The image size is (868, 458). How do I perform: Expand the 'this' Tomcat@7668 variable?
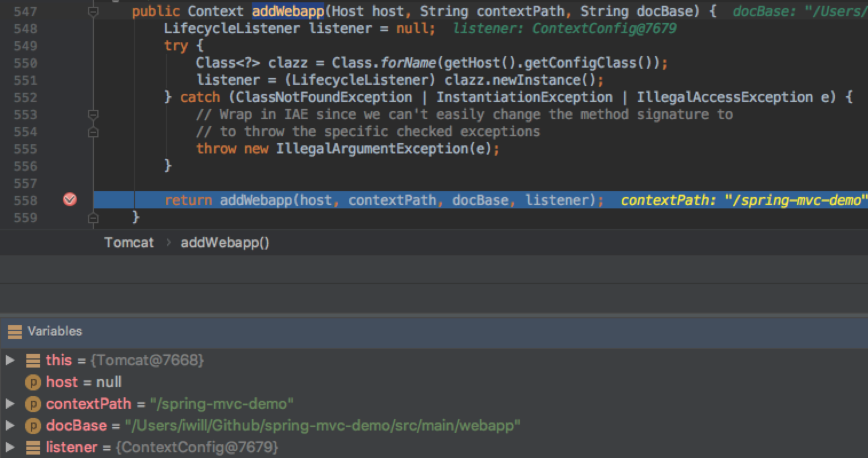[x=10, y=360]
